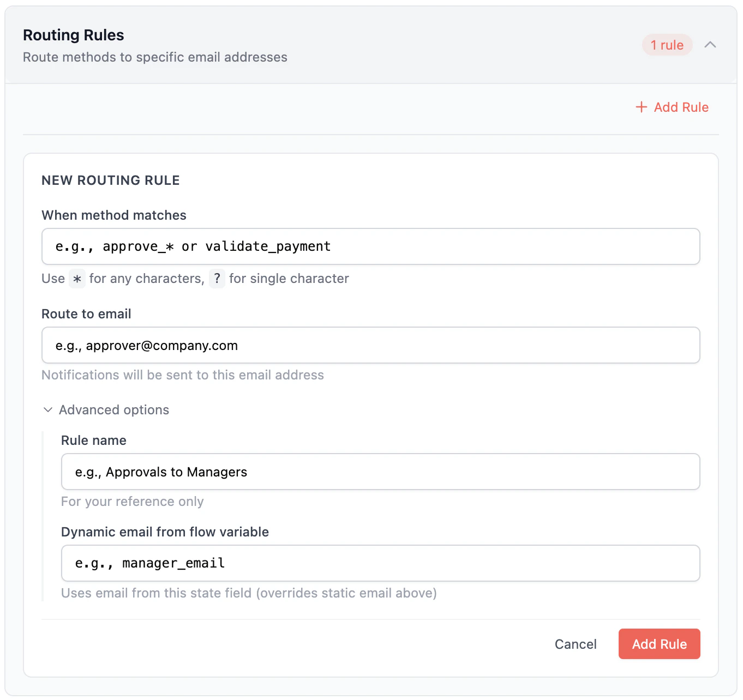Click the plus icon beside Add Rule
Viewport: 743px width, 700px height.
pyautogui.click(x=642, y=107)
